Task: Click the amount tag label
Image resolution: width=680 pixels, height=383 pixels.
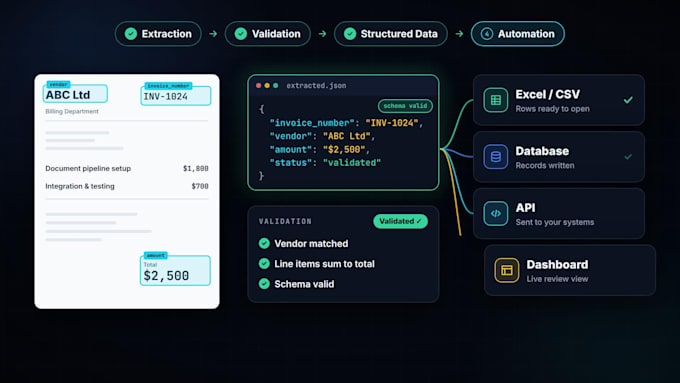Action: pos(155,255)
